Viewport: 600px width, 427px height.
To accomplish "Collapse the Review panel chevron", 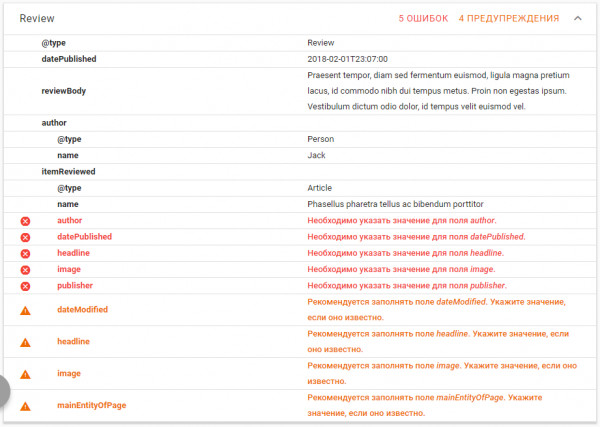I will [578, 18].
